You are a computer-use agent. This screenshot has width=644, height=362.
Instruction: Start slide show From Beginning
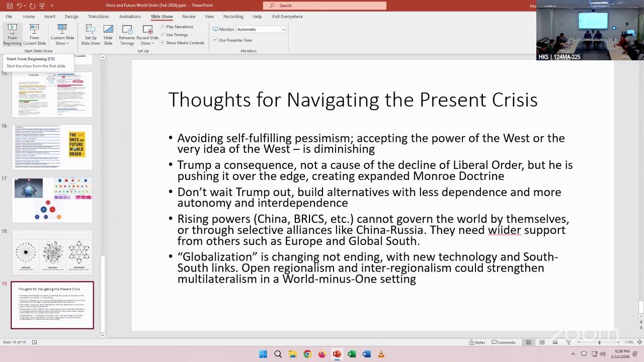pyautogui.click(x=12, y=35)
